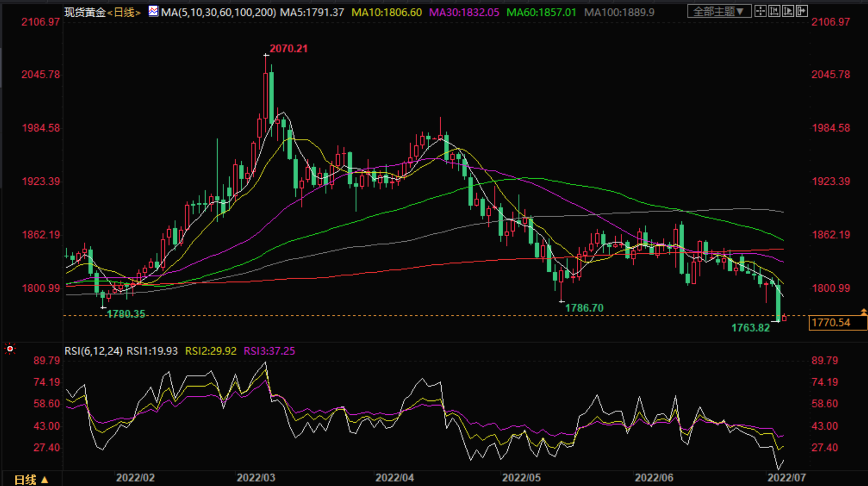Toggle the magenta MA30:1832.05 line label
868x486 pixels.
[464, 12]
